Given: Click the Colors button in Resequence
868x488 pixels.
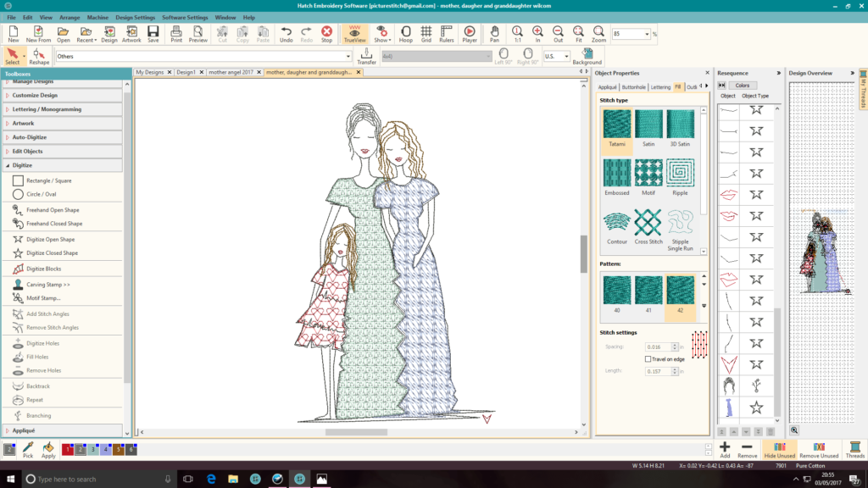Looking at the screenshot, I should pos(742,86).
